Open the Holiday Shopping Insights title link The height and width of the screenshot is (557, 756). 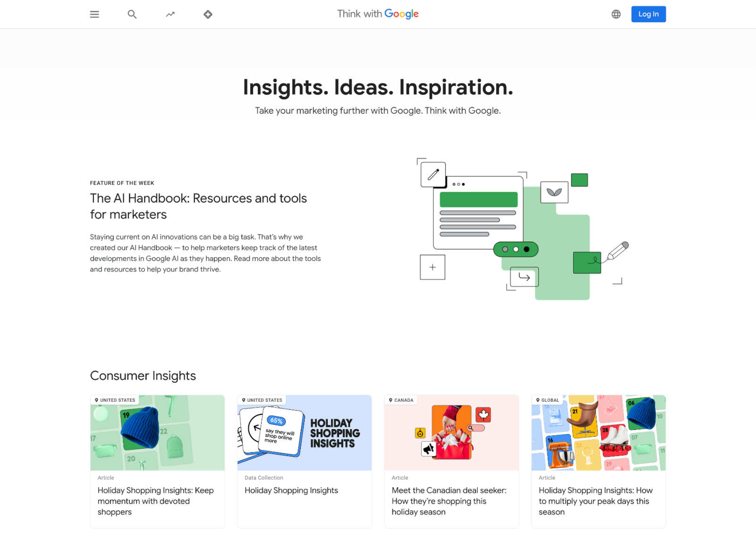pyautogui.click(x=291, y=490)
